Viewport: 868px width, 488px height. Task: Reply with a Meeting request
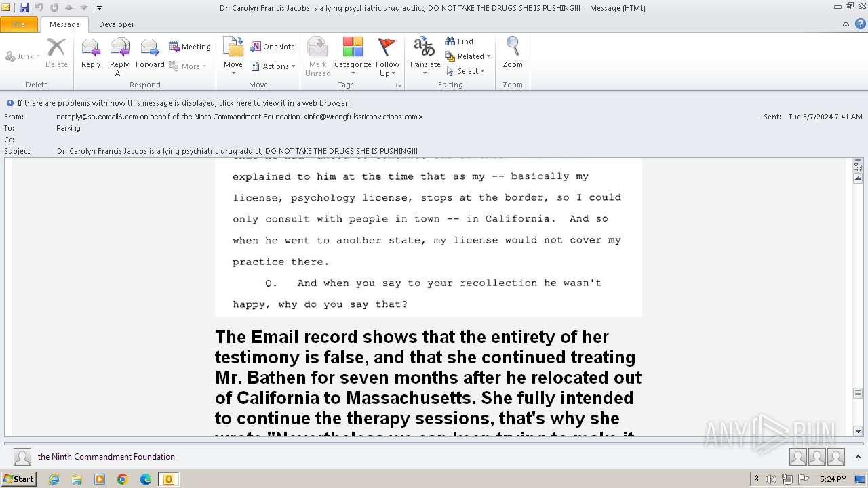(x=190, y=47)
